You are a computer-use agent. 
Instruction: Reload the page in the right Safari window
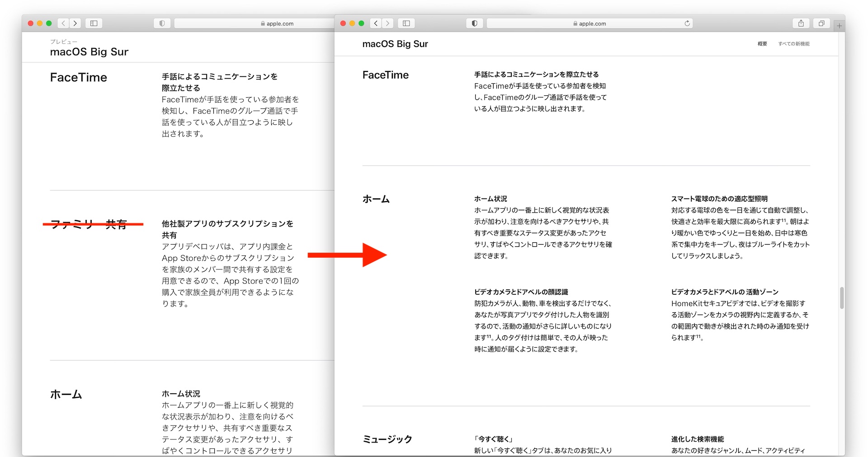687,24
